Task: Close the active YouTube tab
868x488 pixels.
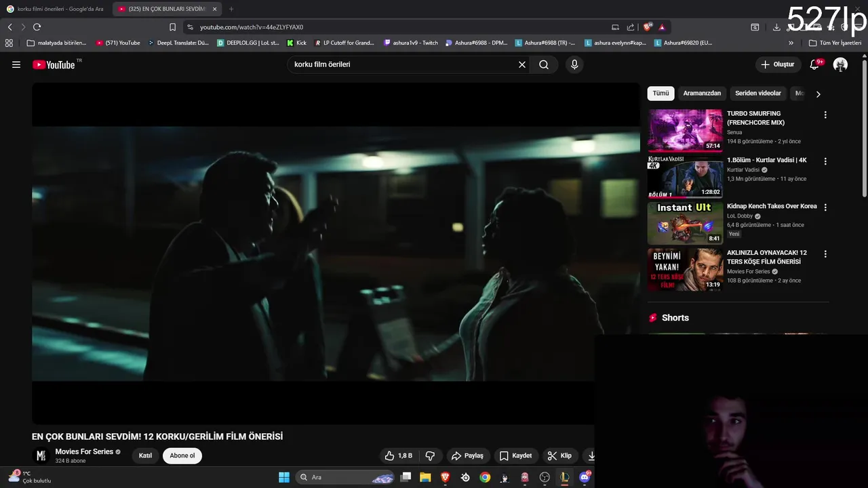Action: (214, 9)
